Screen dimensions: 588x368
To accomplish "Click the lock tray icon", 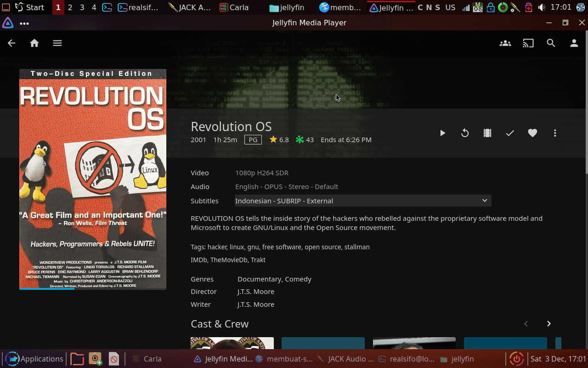I will pos(491,7).
